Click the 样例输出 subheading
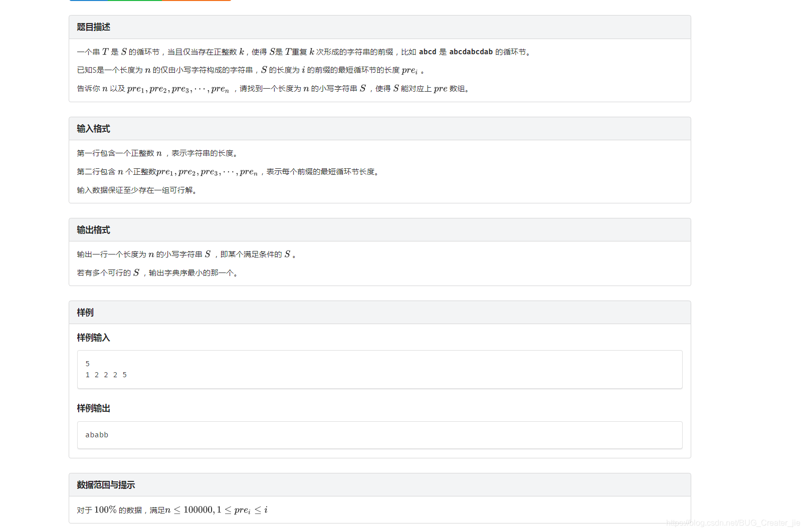 tap(93, 408)
